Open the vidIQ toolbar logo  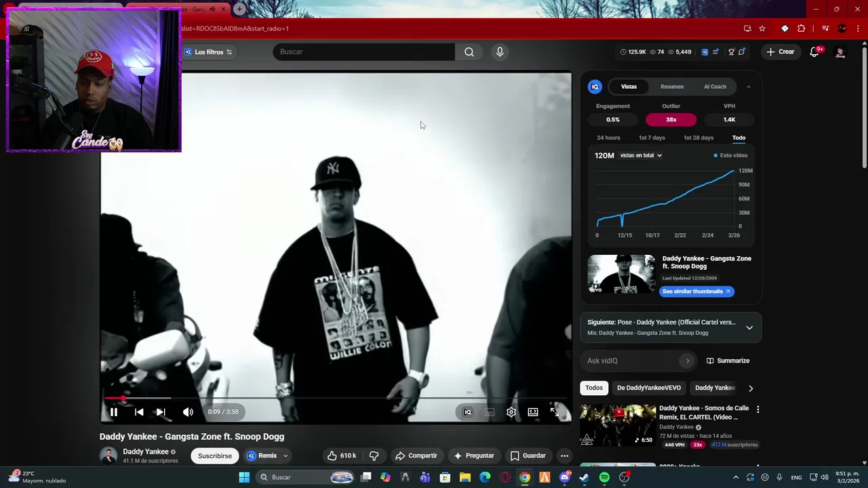click(705, 52)
